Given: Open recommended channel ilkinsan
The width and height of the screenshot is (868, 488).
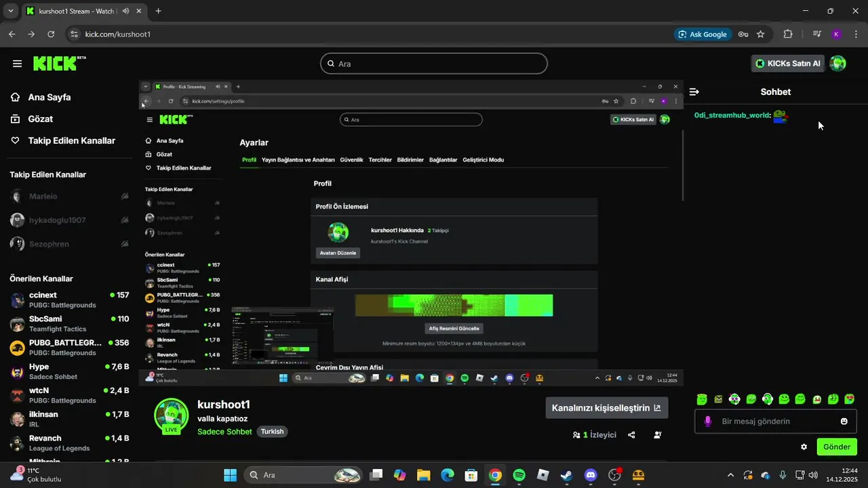Looking at the screenshot, I should pyautogui.click(x=69, y=419).
